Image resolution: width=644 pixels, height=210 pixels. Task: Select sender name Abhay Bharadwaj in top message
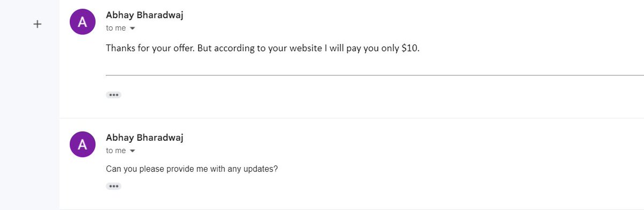(145, 16)
